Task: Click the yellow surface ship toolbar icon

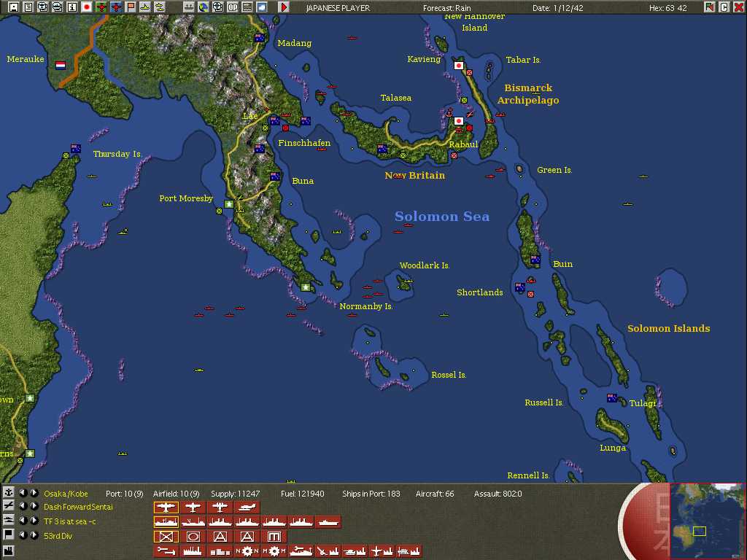Action: point(145,7)
